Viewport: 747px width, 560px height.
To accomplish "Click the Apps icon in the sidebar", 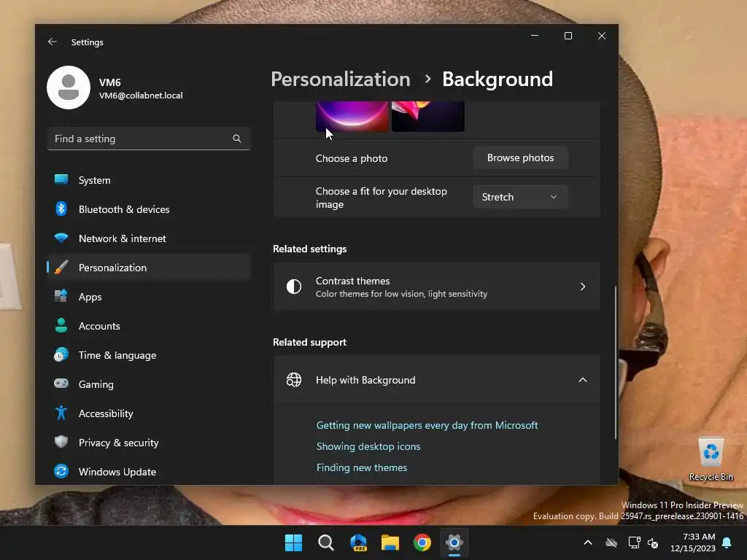I will coord(61,296).
